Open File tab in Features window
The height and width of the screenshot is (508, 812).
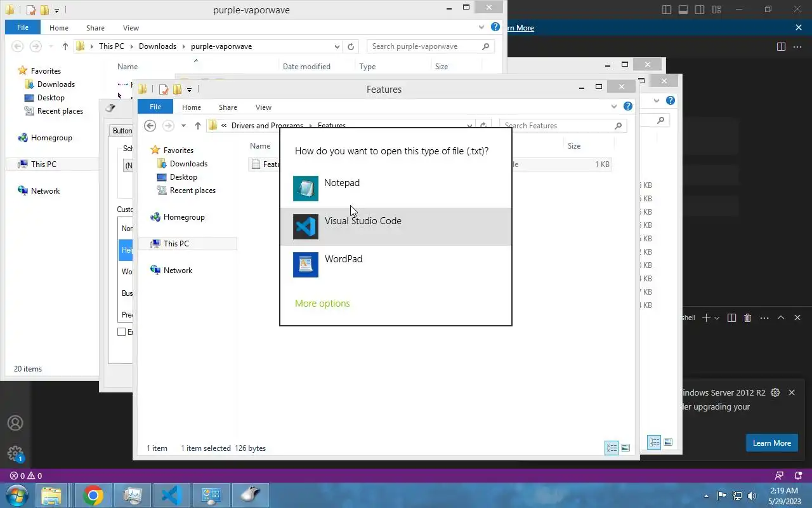click(155, 107)
